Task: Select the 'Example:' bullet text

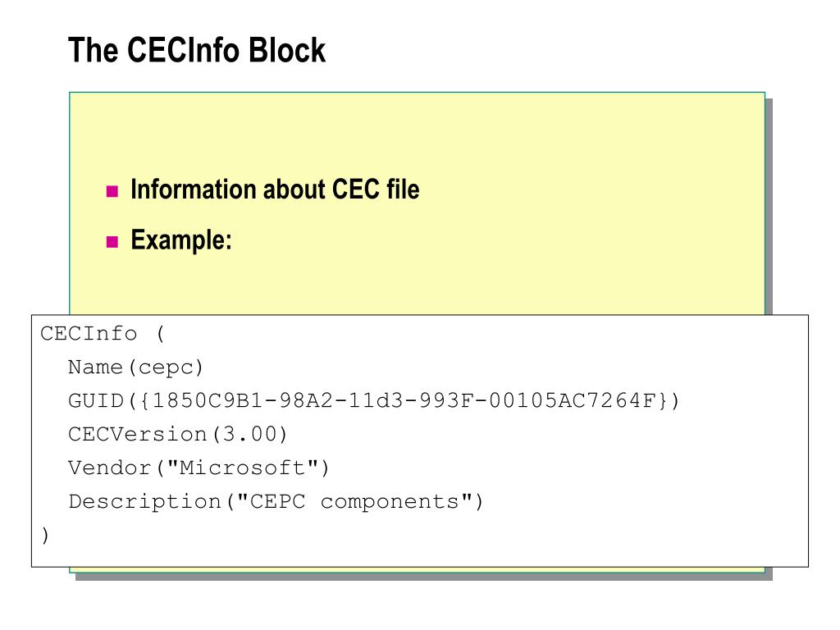Action: point(181,240)
